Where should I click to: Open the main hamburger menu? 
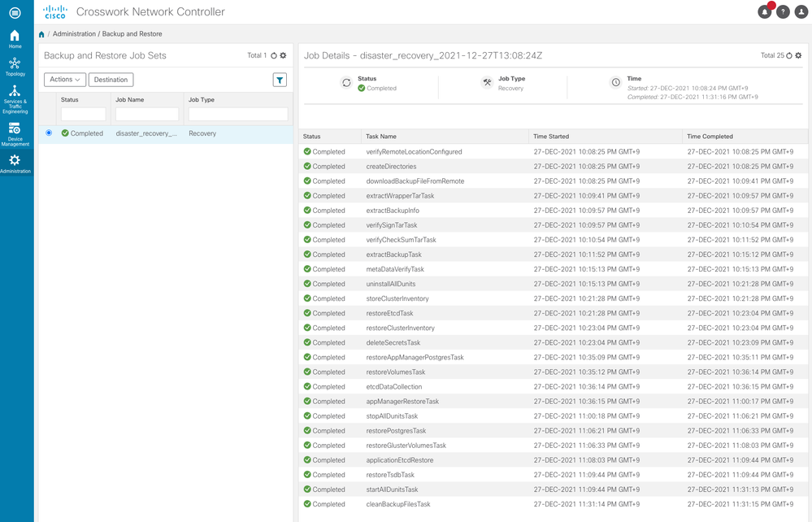15,12
